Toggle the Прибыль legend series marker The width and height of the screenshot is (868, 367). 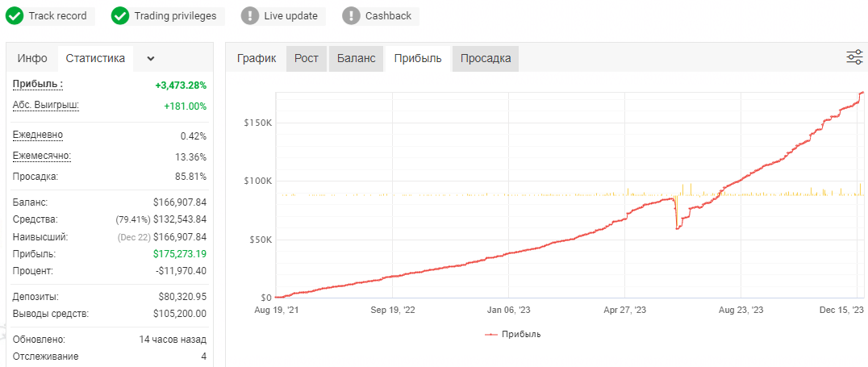tap(490, 335)
